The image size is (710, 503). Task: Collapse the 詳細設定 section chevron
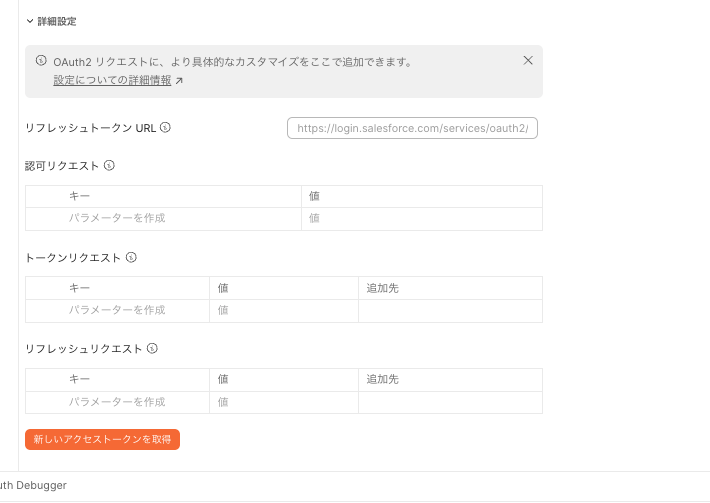pyautogui.click(x=30, y=21)
